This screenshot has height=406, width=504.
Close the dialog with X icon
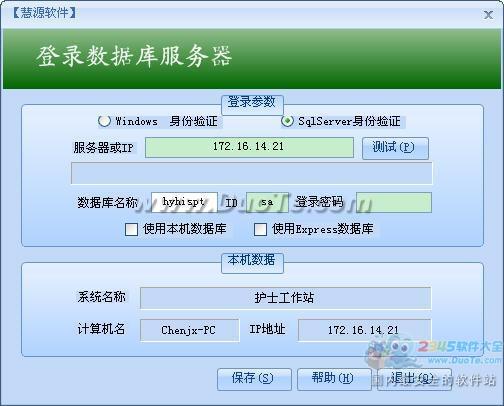(488, 15)
